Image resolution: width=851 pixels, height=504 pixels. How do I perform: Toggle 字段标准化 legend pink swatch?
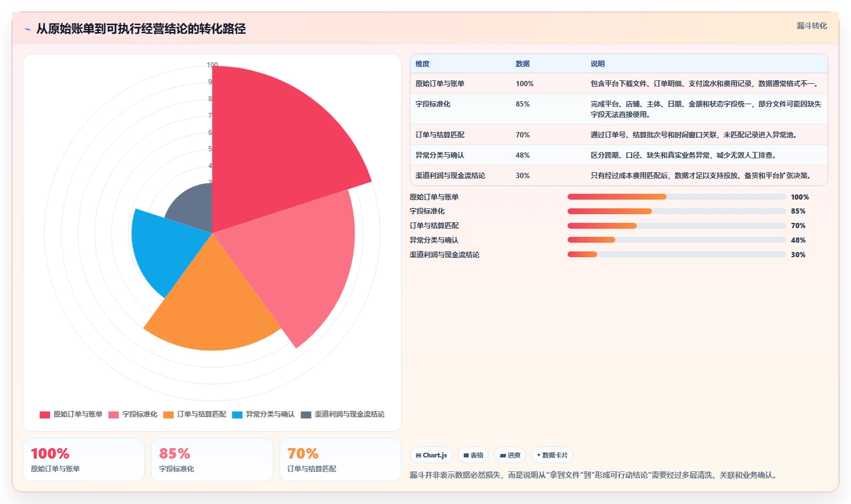(114, 414)
